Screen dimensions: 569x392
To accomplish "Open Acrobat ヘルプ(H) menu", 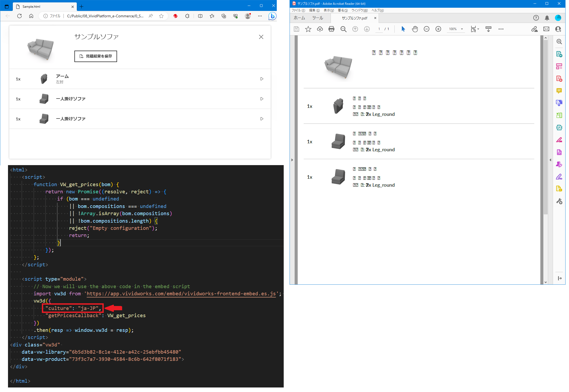I will (378, 10).
